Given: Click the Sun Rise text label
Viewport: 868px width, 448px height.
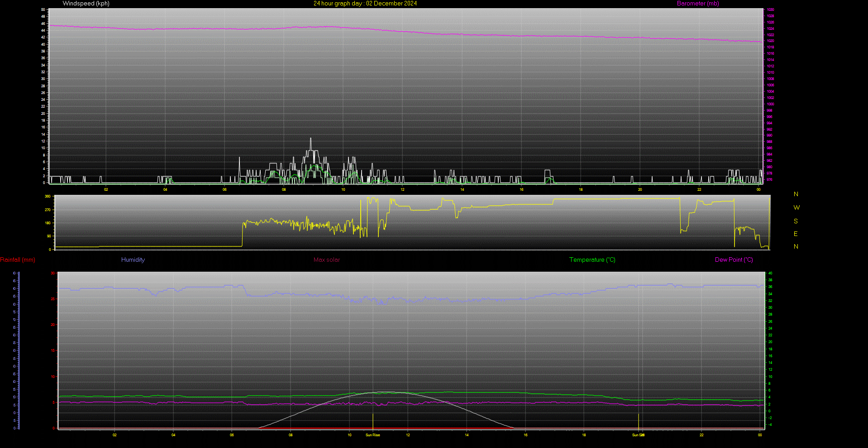Looking at the screenshot, I should (373, 435).
